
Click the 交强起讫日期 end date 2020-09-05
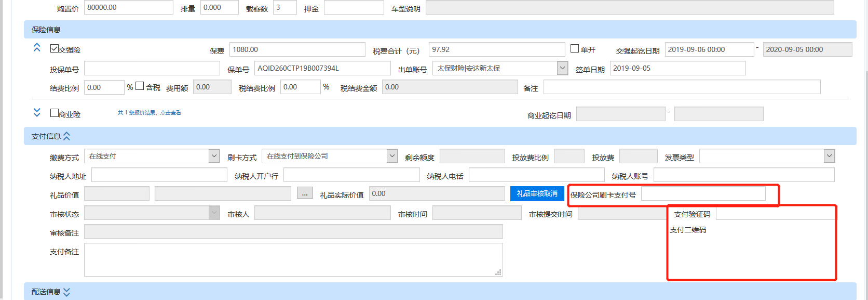click(807, 49)
